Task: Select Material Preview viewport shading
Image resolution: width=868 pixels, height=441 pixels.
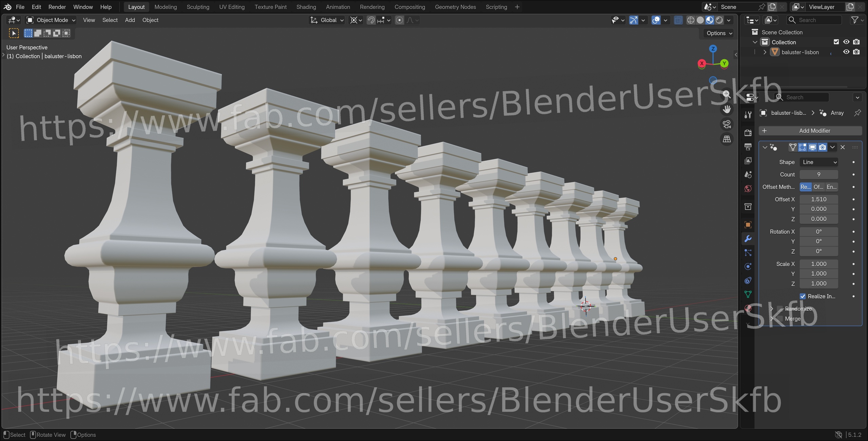Action: [x=710, y=20]
